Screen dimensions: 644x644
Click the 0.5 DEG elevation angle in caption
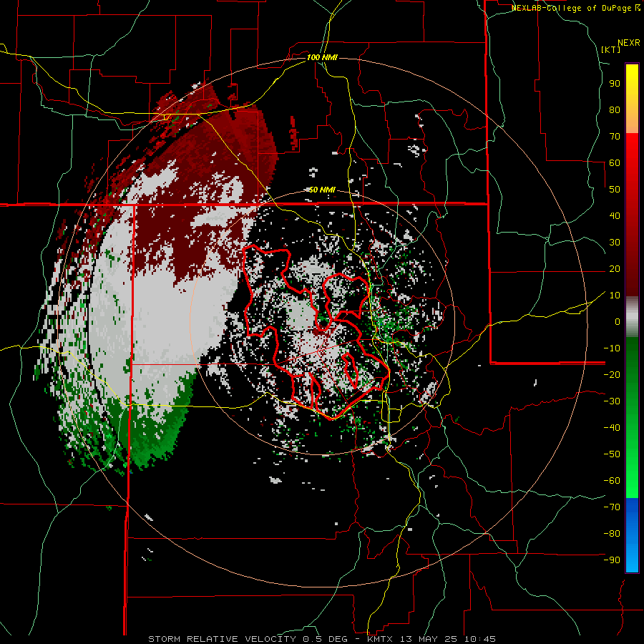coord(326,639)
